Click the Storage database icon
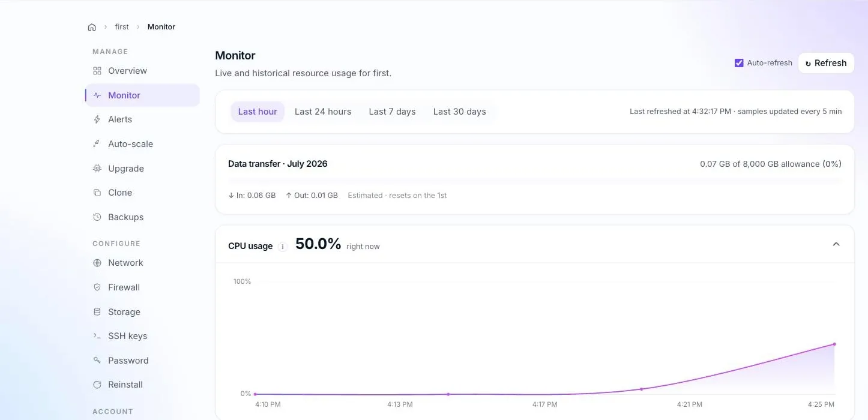 click(x=97, y=312)
